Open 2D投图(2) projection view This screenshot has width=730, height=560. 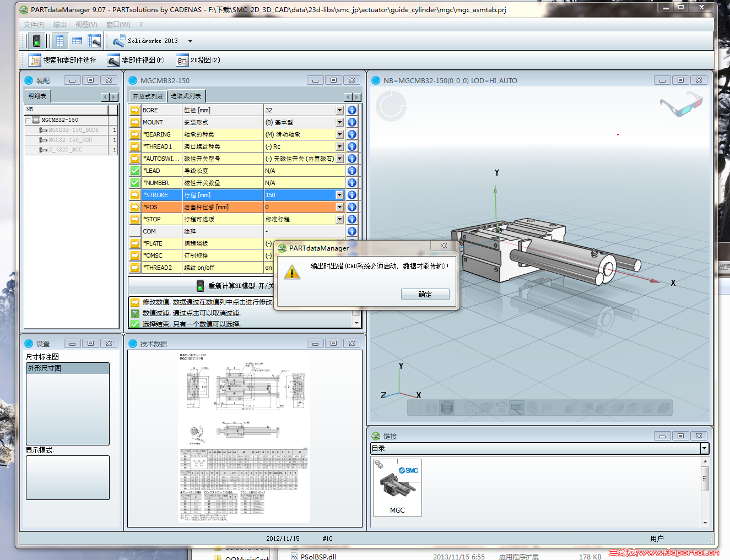[198, 60]
